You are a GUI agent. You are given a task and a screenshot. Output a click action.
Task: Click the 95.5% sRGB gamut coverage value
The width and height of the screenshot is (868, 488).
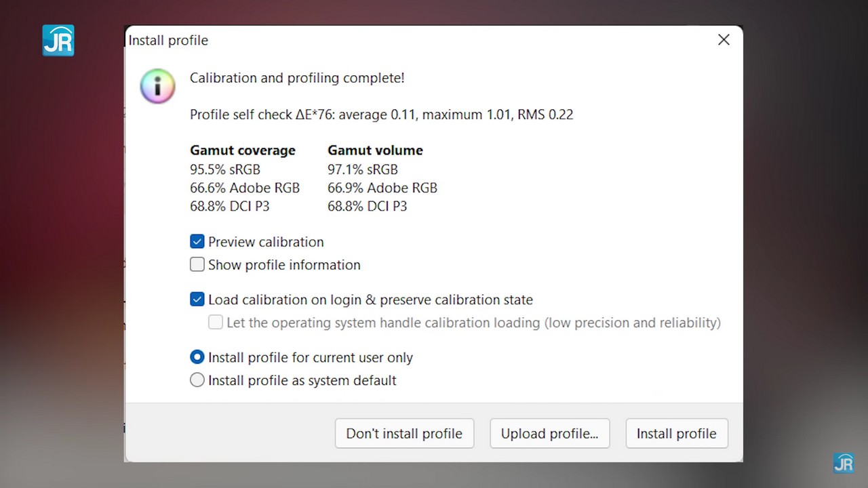point(225,169)
